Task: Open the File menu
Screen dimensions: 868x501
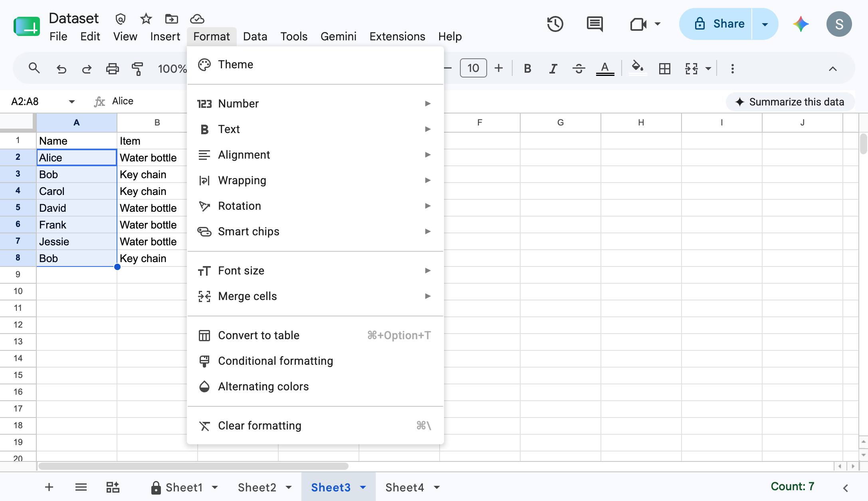Action: point(58,36)
